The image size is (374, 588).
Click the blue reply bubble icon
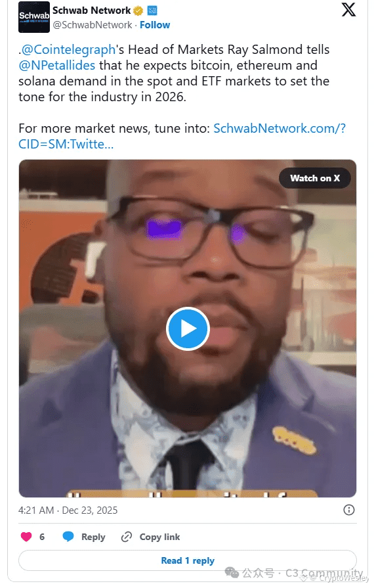[68, 537]
